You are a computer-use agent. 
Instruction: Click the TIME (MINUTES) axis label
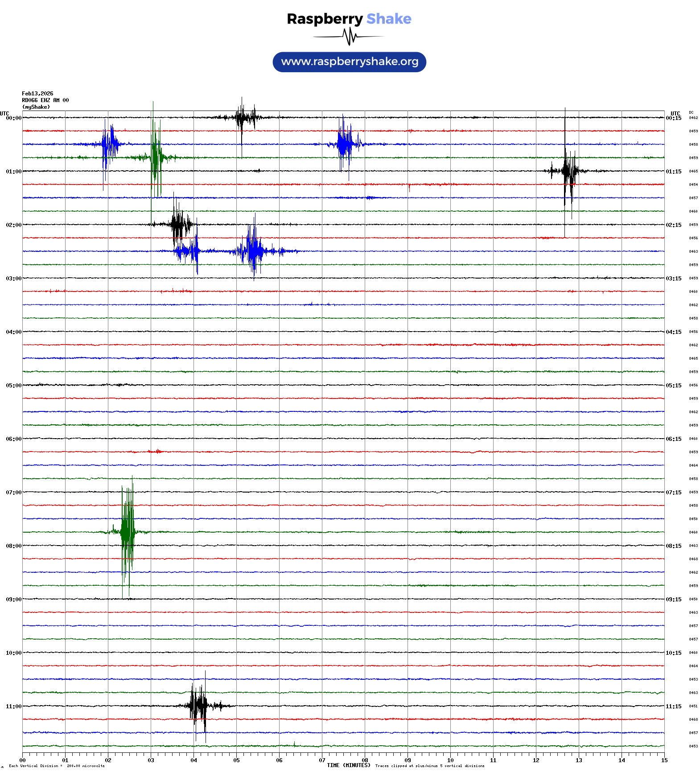[x=348, y=765]
